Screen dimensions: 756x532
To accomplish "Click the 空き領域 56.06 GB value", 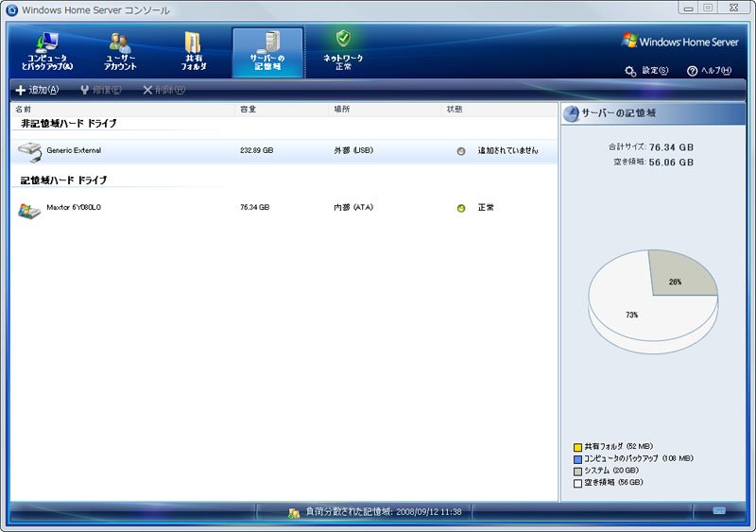I will coord(671,163).
